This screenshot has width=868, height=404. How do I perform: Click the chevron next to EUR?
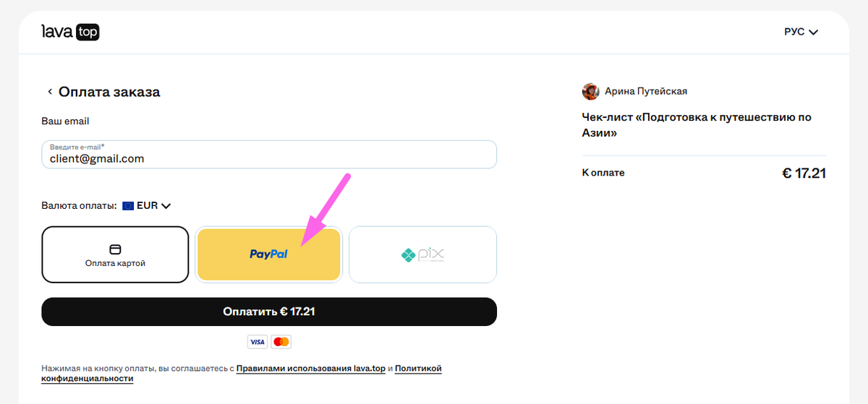(166, 206)
